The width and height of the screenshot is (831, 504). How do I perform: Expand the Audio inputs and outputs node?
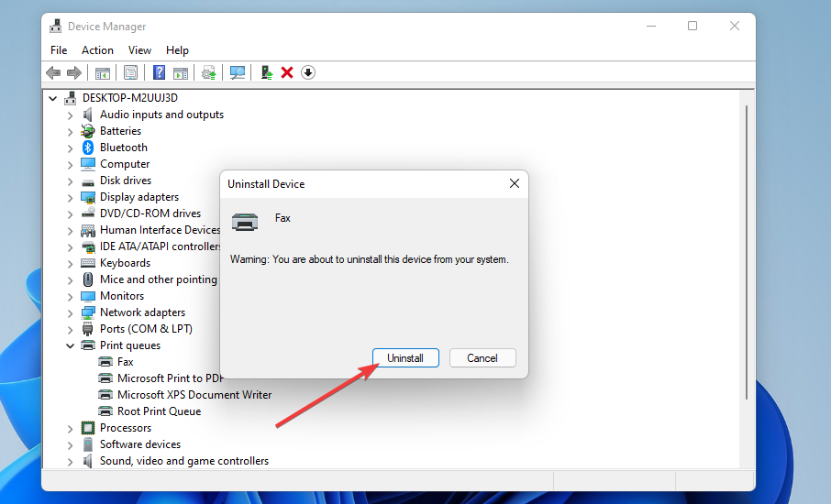click(x=70, y=115)
